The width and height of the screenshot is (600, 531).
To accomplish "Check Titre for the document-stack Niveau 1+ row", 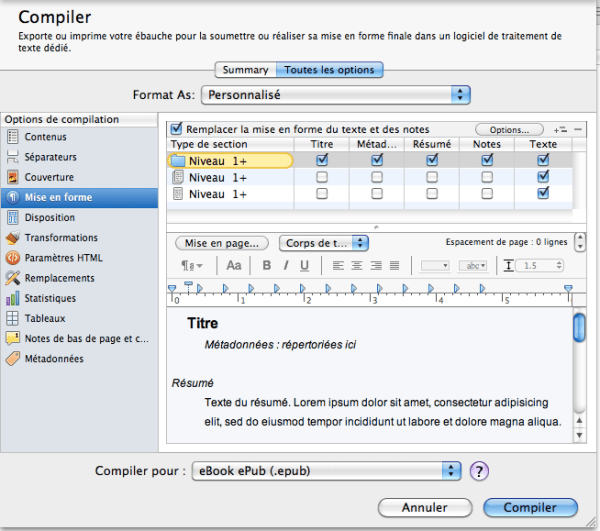I will click(322, 177).
